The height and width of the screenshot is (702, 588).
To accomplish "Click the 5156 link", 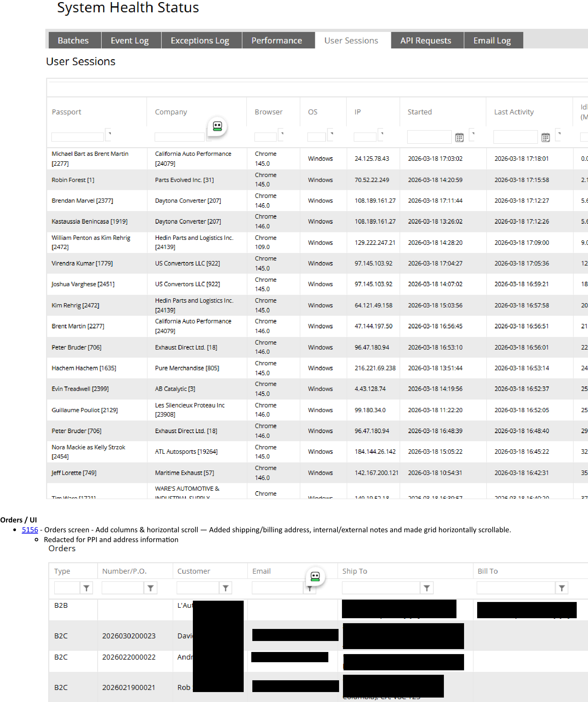I will [x=30, y=530].
